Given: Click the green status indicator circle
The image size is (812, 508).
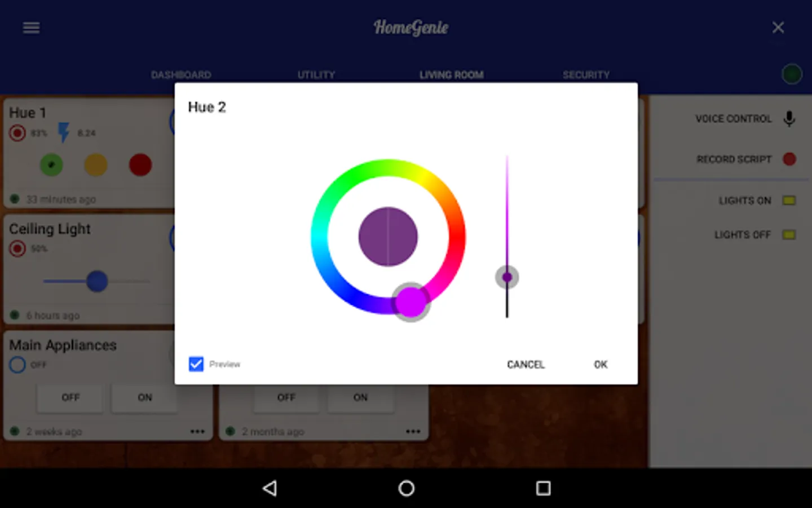Looking at the screenshot, I should tap(792, 74).
